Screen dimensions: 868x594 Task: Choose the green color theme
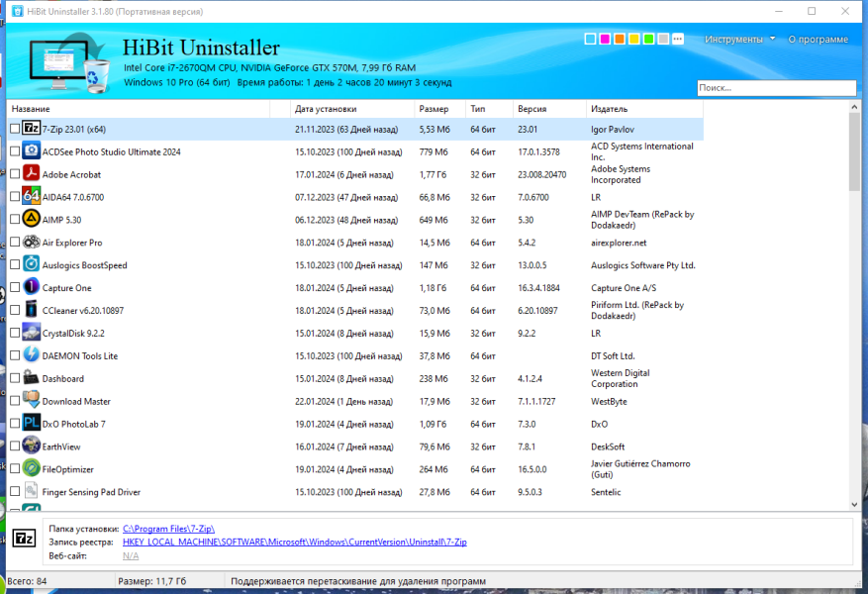click(649, 39)
